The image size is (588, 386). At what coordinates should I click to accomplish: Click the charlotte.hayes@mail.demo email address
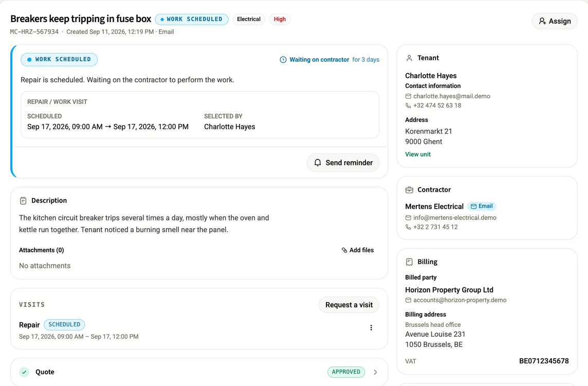[452, 97]
